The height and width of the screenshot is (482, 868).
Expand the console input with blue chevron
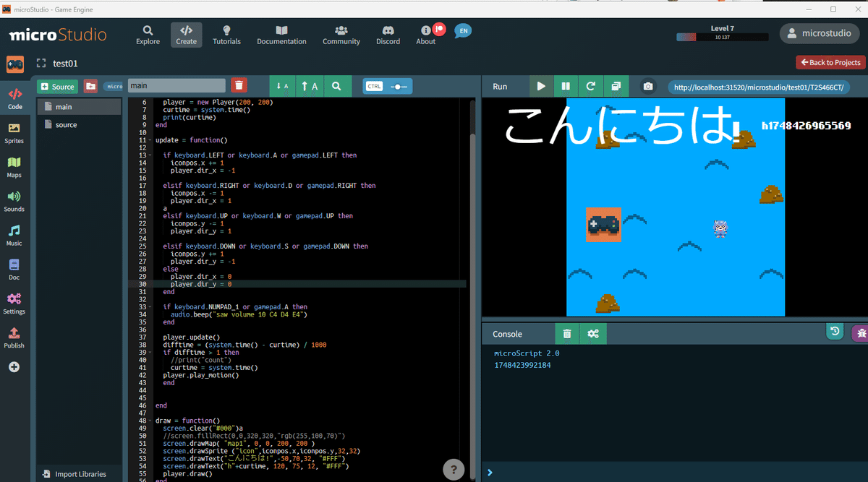[490, 472]
